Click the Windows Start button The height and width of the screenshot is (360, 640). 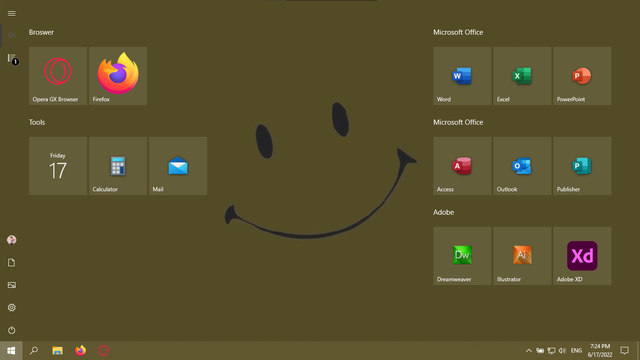tap(11, 351)
